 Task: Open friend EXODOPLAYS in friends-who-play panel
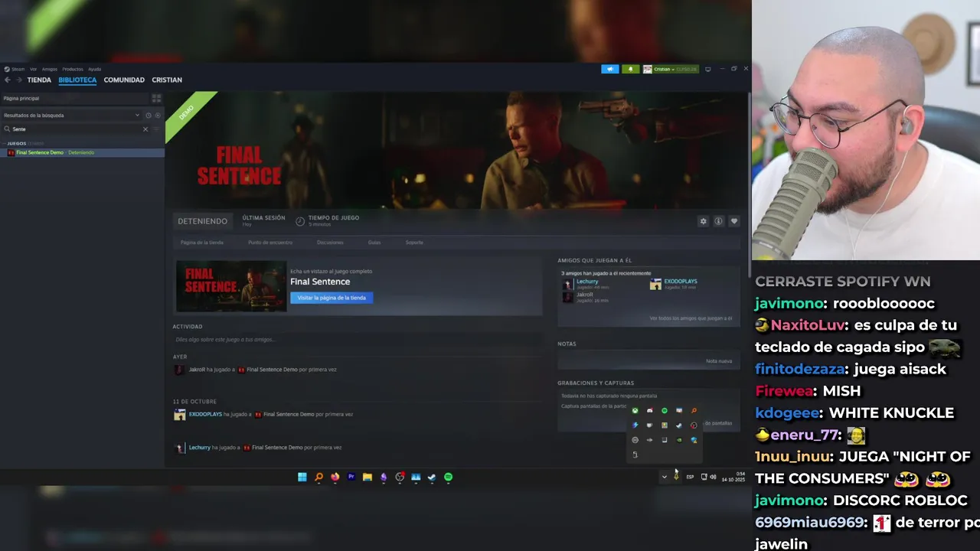pos(681,282)
